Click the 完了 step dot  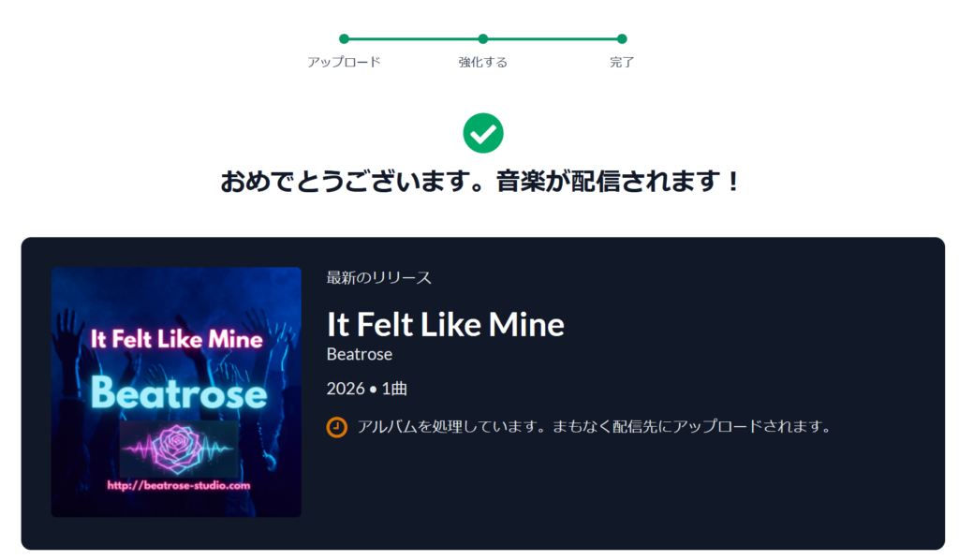click(622, 39)
